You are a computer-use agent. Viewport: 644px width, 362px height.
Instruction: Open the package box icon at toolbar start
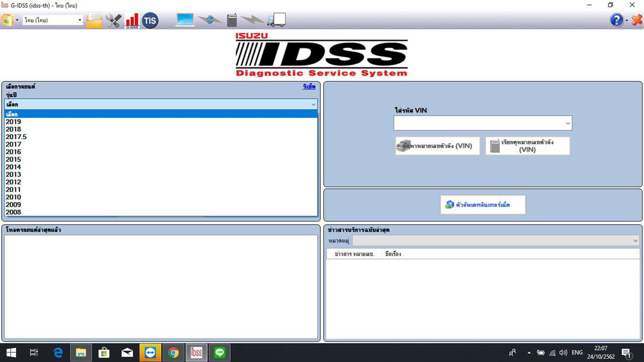8,20
